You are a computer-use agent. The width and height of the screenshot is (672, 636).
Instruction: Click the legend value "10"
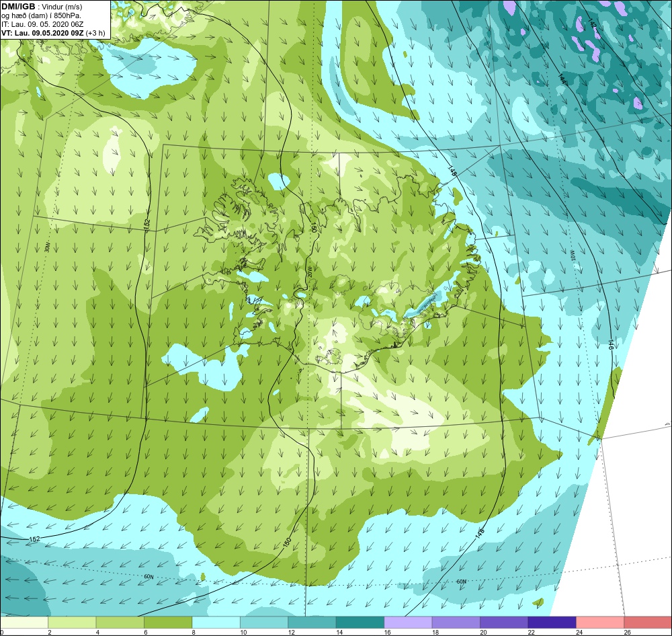[x=243, y=632]
